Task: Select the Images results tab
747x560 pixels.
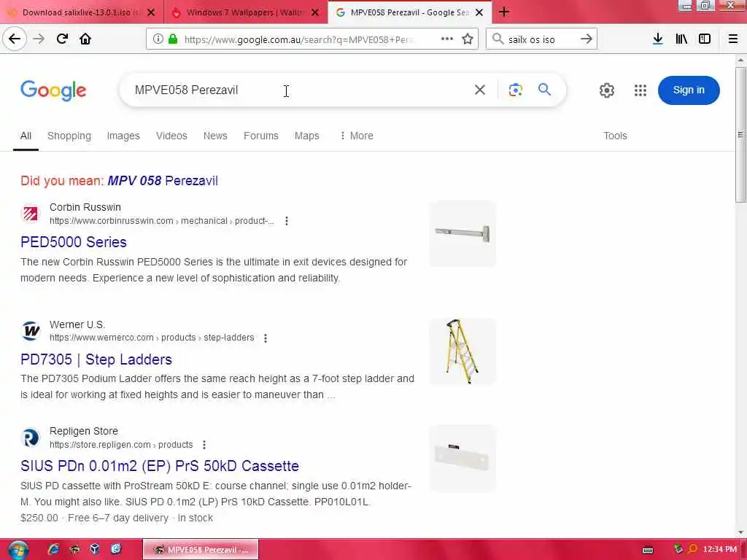Action: [123, 136]
